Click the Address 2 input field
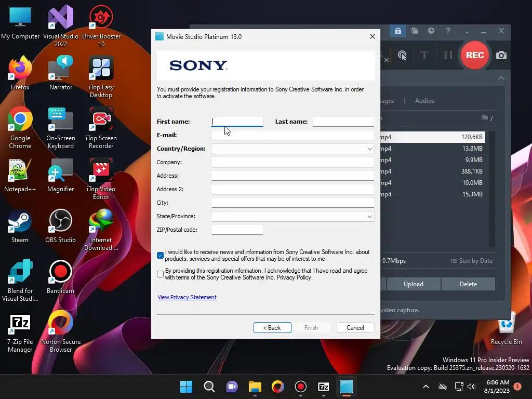532x399 pixels. coord(292,189)
